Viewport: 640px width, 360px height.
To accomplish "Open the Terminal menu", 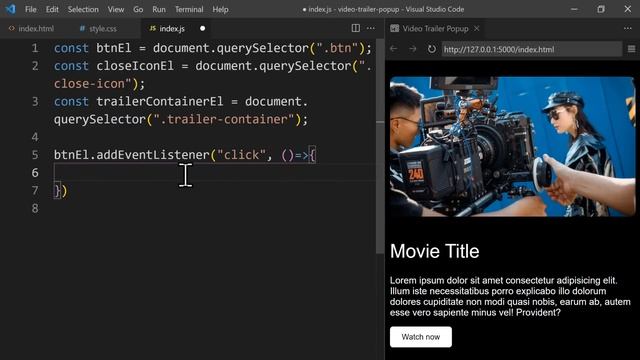I will click(x=189, y=9).
